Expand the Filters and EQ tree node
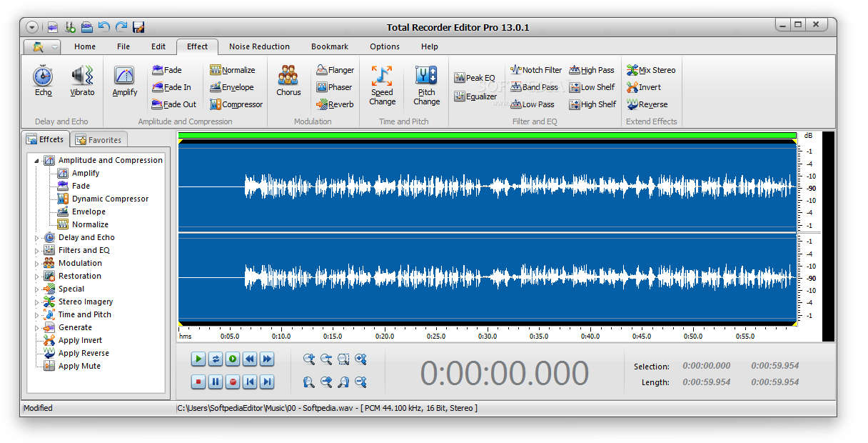Image resolution: width=868 pixels, height=443 pixels. pos(37,251)
